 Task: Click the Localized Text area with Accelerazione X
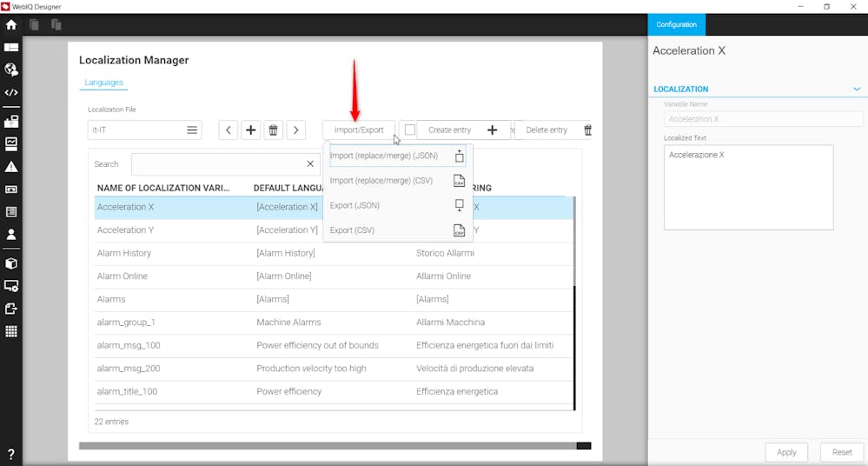coord(748,187)
